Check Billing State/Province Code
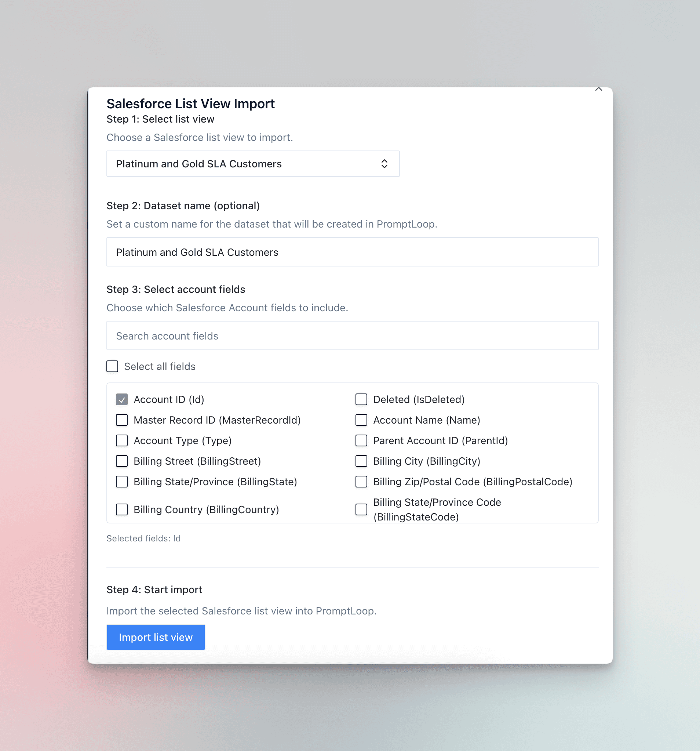This screenshot has width=700, height=751. click(361, 509)
